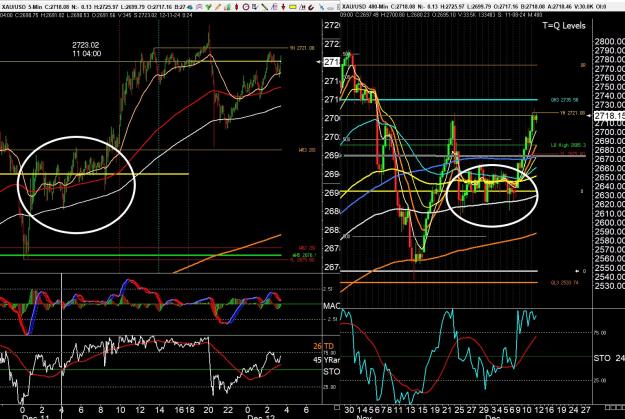Screen dimensions: 625x419
Task: Open the green bar-chart toolbar icon
Action: point(228,7)
